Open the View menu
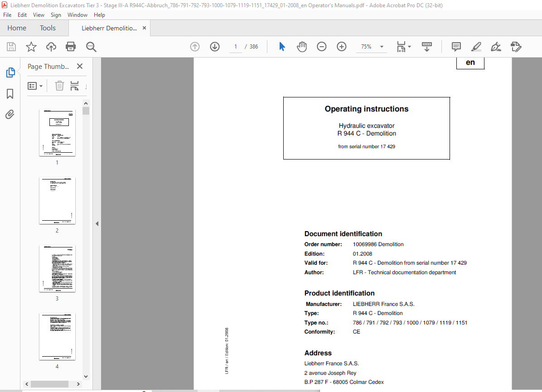This screenshot has width=542, height=392. 39,15
